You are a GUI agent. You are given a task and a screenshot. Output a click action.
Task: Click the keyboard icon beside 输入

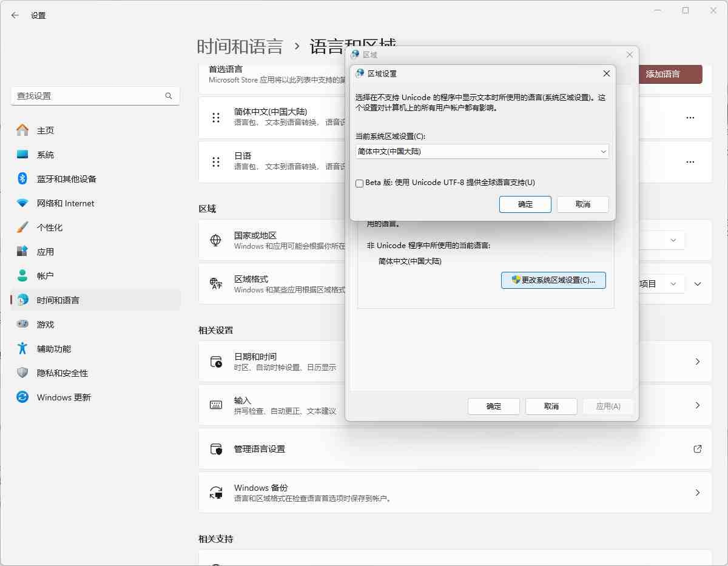[216, 405]
